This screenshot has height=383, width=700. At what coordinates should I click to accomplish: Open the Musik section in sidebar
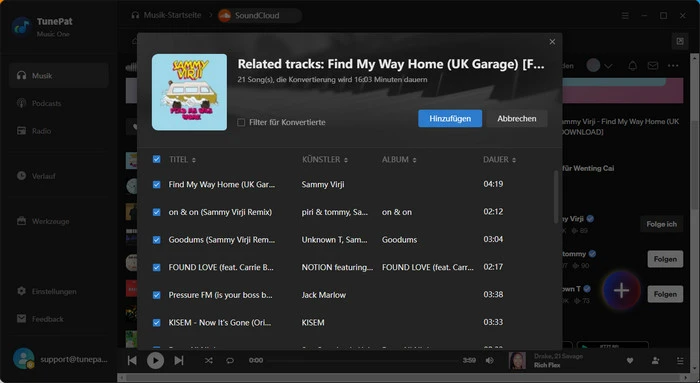click(58, 75)
